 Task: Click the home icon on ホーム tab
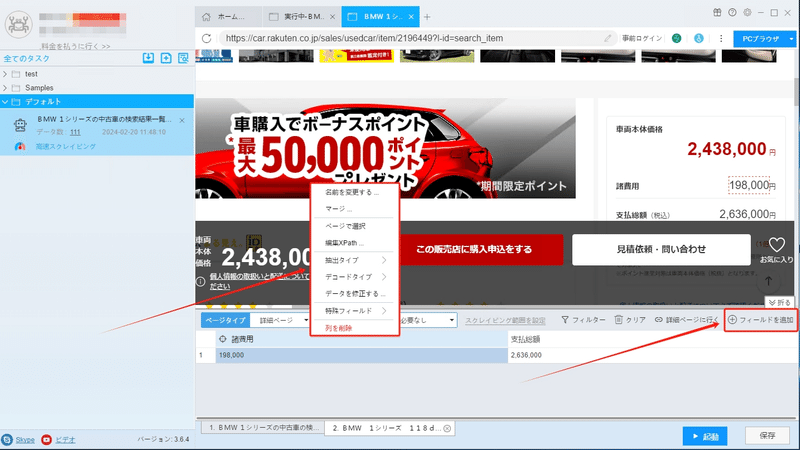206,17
